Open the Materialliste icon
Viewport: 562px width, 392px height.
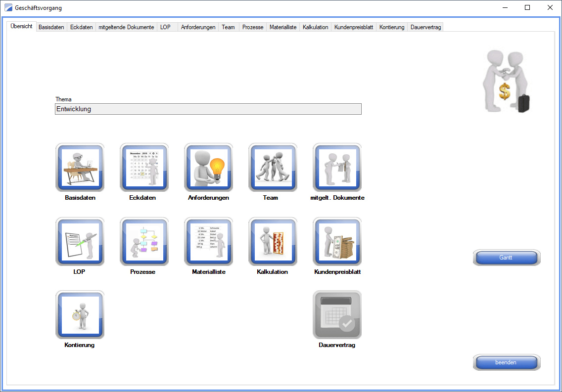click(x=208, y=242)
